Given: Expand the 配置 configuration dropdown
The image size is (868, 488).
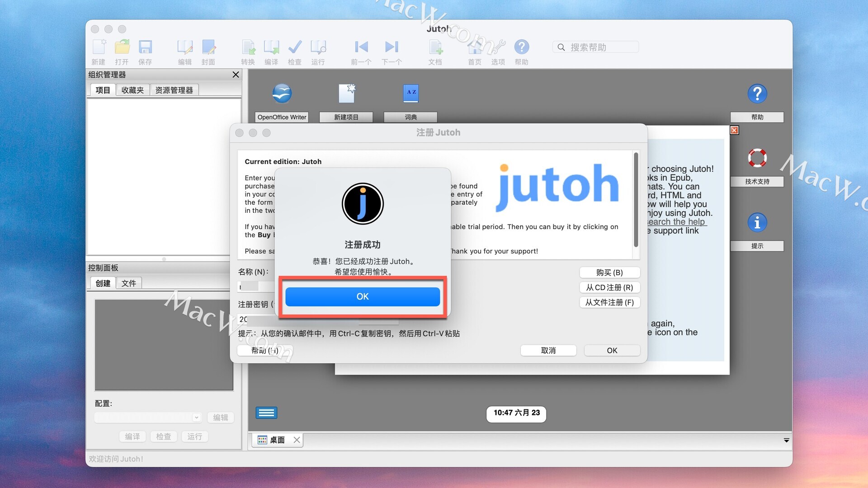Looking at the screenshot, I should pos(196,418).
